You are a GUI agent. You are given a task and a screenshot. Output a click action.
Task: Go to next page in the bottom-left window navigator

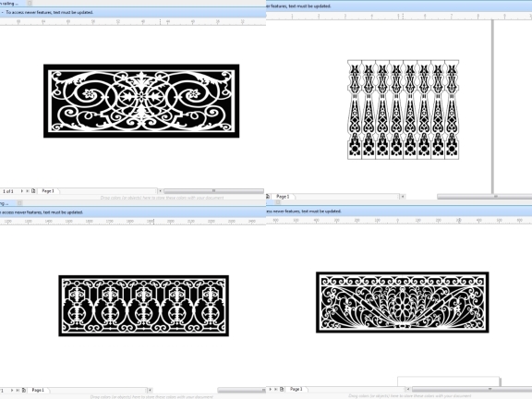[x=12, y=390]
